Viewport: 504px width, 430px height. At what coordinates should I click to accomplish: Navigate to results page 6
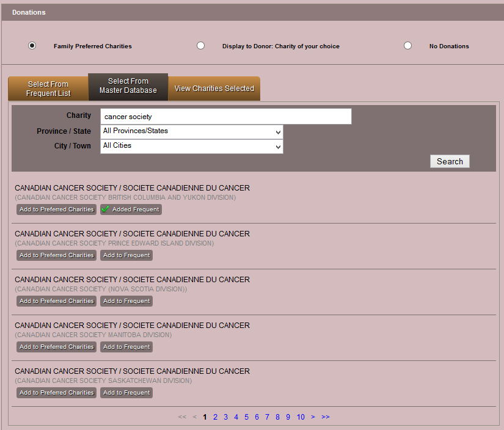click(x=257, y=417)
